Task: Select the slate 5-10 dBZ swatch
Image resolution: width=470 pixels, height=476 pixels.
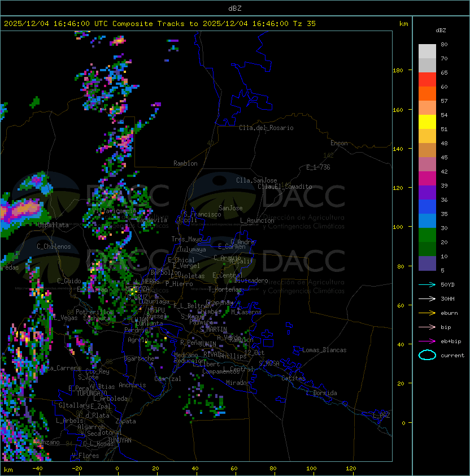Action: point(427,263)
